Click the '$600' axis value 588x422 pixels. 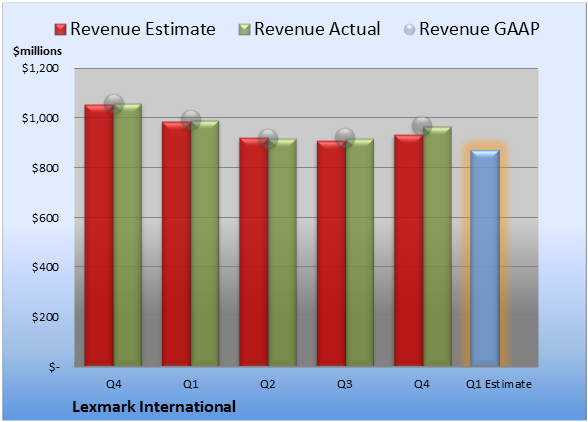(x=45, y=218)
